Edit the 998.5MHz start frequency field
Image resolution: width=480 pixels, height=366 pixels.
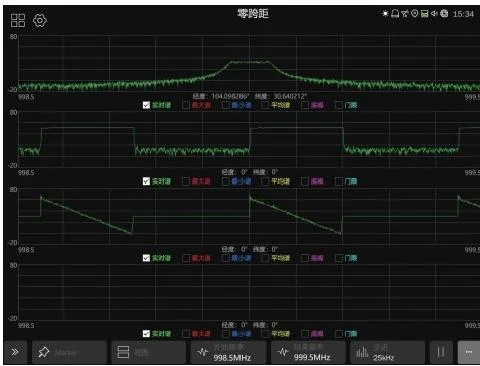[x=229, y=352]
